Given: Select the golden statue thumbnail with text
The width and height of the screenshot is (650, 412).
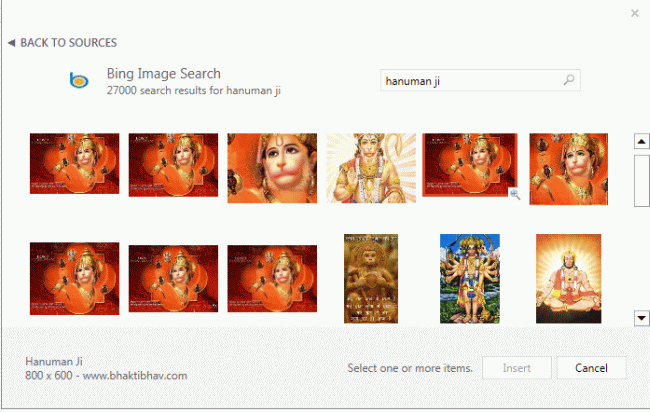Looking at the screenshot, I should (371, 279).
